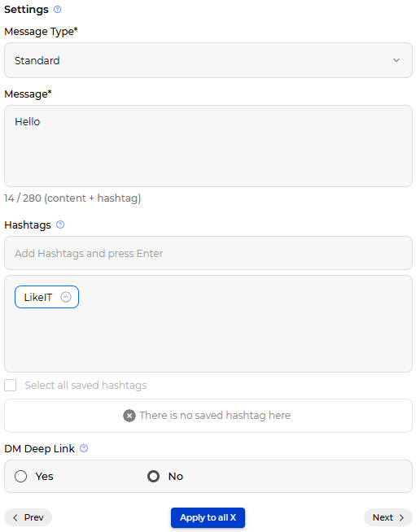Go to the Next step

click(x=388, y=517)
